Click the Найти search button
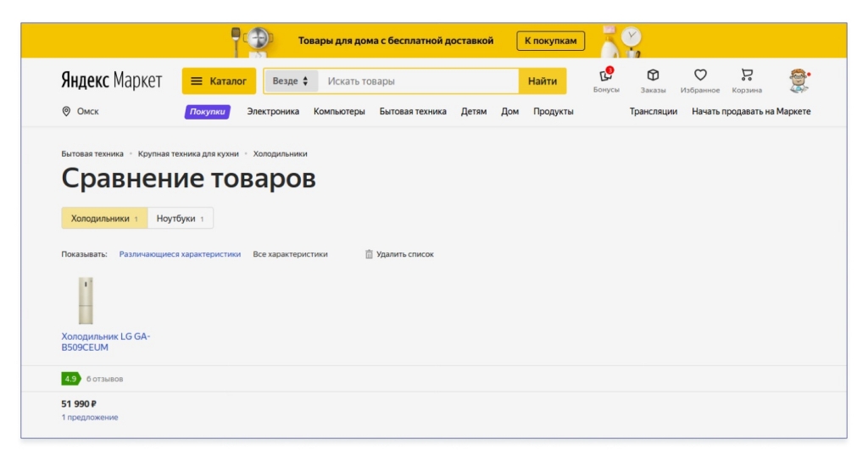Image resolution: width=868 pixels, height=461 pixels. 542,81
